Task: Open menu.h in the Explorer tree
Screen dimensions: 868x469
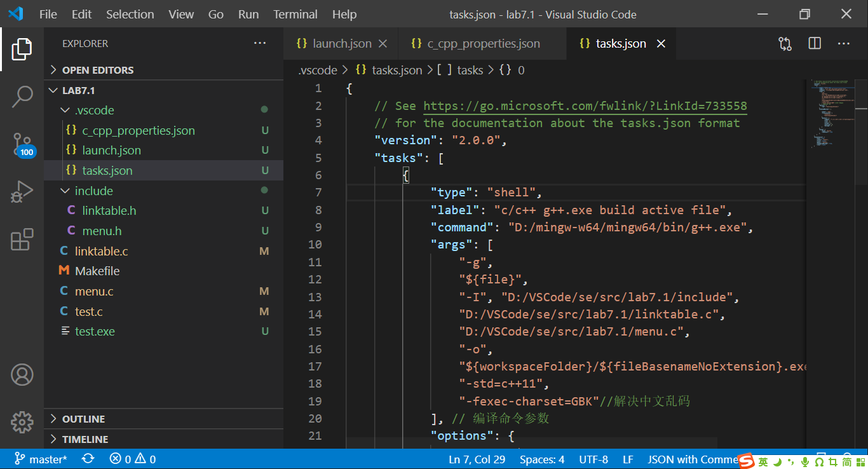Action: [164, 231]
